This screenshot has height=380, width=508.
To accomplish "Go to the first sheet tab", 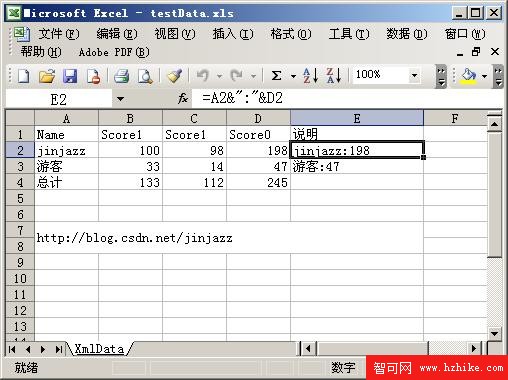I will (x=12, y=349).
